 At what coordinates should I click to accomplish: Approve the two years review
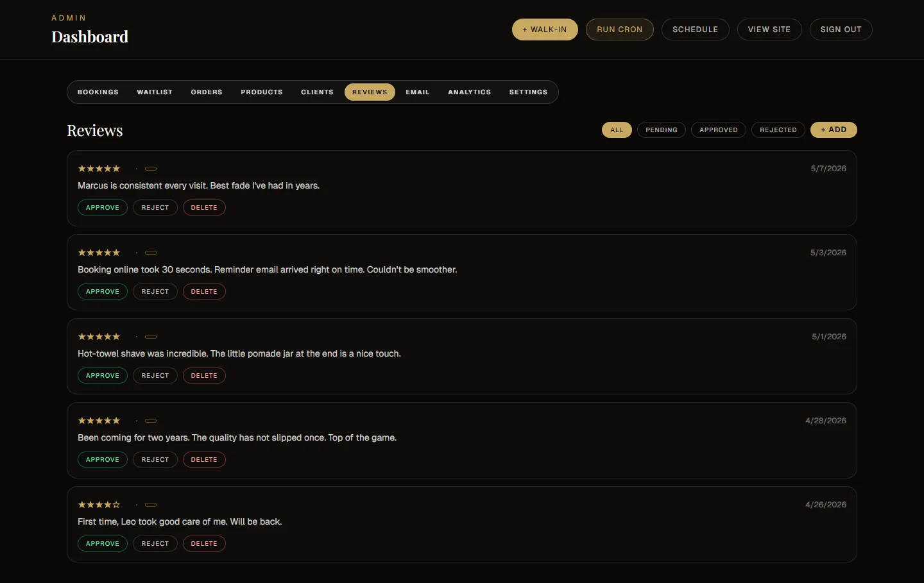coord(103,460)
